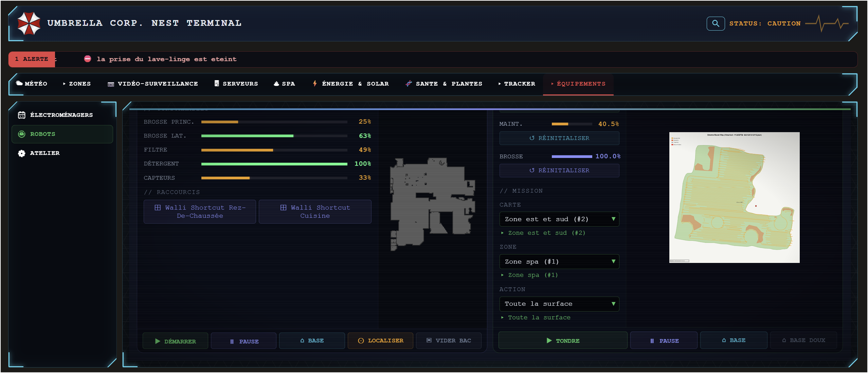
Task: Open the Spa tab
Action: [284, 84]
